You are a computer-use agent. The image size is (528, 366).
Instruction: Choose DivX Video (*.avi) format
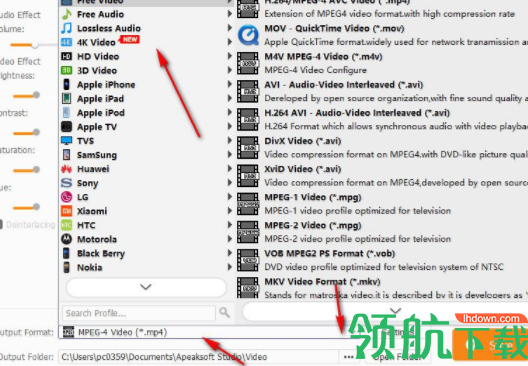[382, 147]
